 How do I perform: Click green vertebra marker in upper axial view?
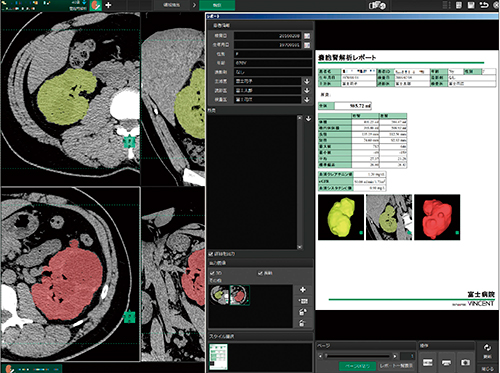(x=129, y=142)
